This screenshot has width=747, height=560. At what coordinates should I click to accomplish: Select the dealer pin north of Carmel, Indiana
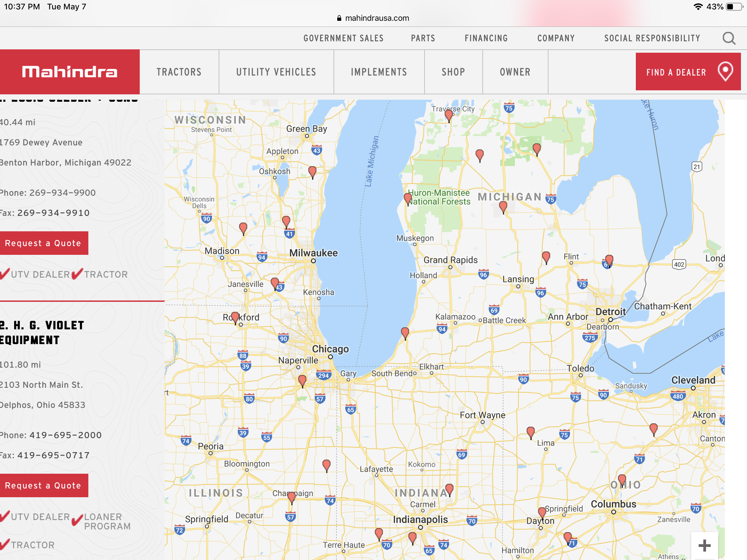pos(449,490)
